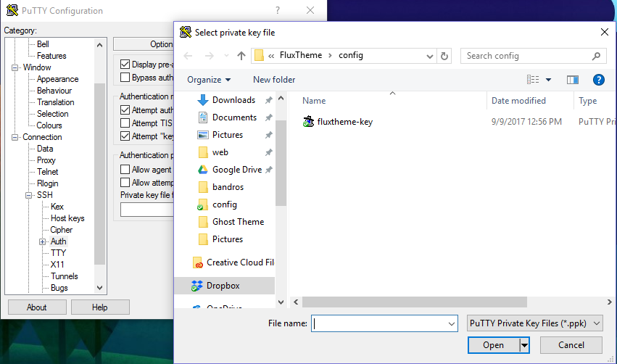Toggle the Allow agent forwarding checkbox
This screenshot has width=617, height=364.
pyautogui.click(x=125, y=170)
